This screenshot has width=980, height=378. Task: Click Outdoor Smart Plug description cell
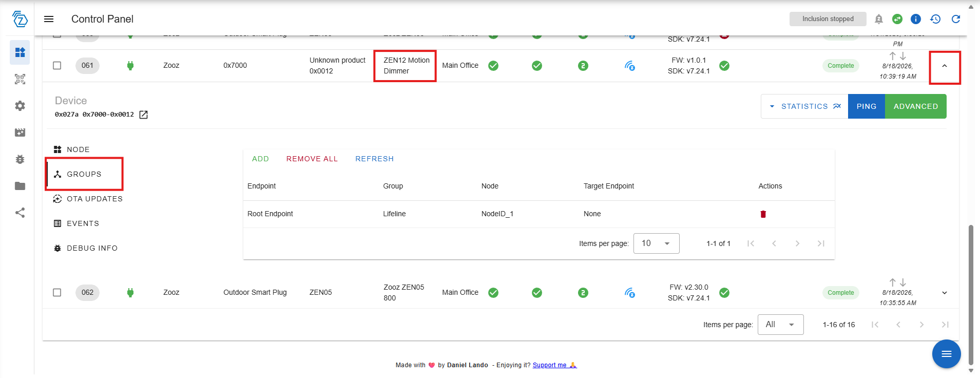tap(255, 293)
